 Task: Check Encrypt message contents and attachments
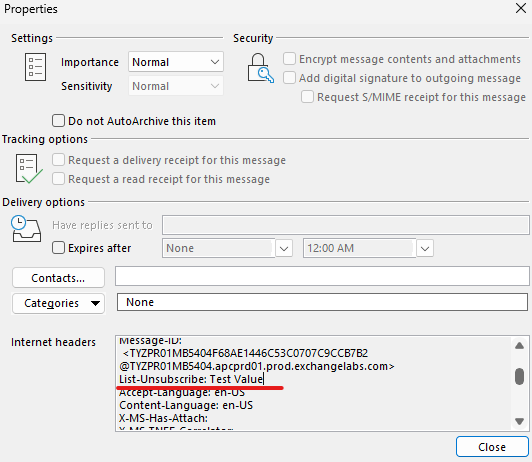click(289, 59)
